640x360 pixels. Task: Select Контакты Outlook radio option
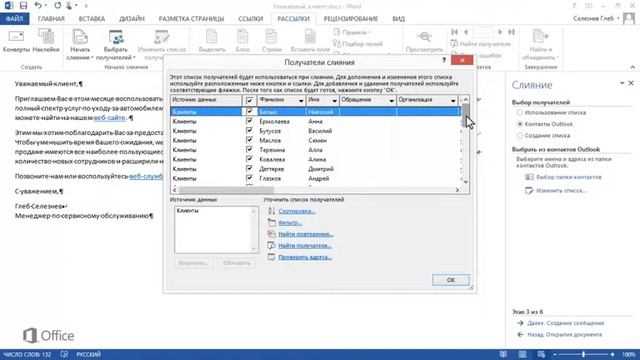tap(520, 124)
